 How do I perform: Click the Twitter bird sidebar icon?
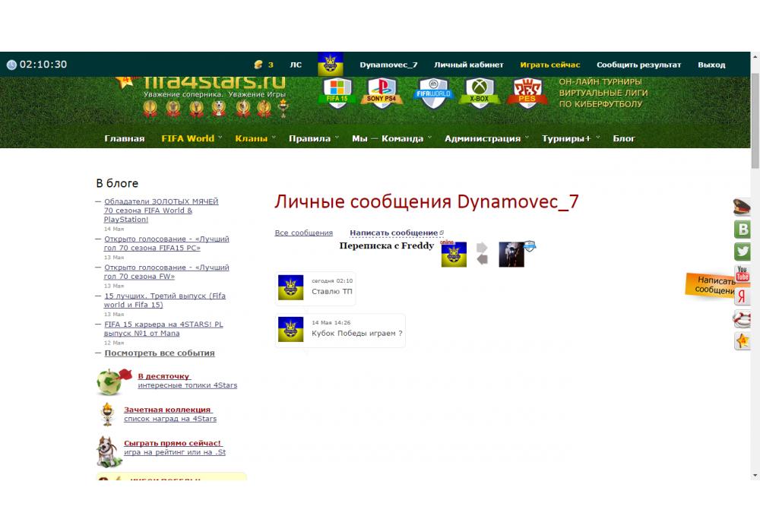pos(743,252)
